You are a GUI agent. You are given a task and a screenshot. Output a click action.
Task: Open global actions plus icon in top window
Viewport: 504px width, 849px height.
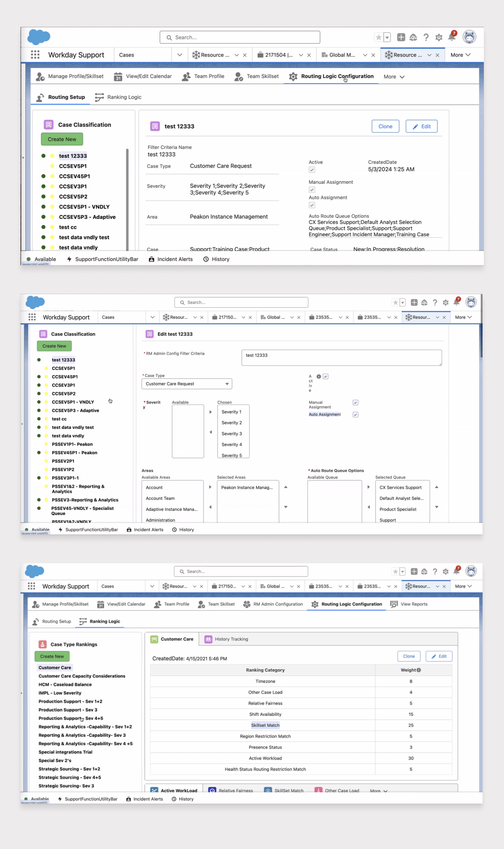coord(401,37)
